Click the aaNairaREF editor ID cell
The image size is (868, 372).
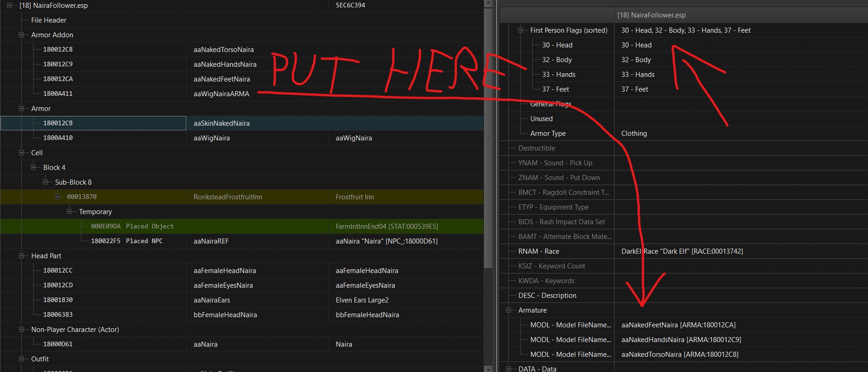click(x=211, y=241)
